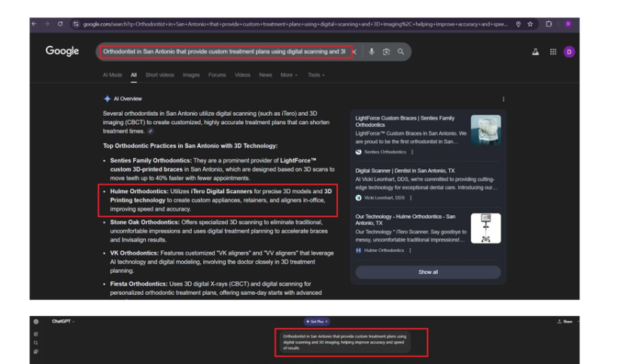Open search chats icon in ChatGPT sidebar
The image size is (629, 364).
(36, 343)
